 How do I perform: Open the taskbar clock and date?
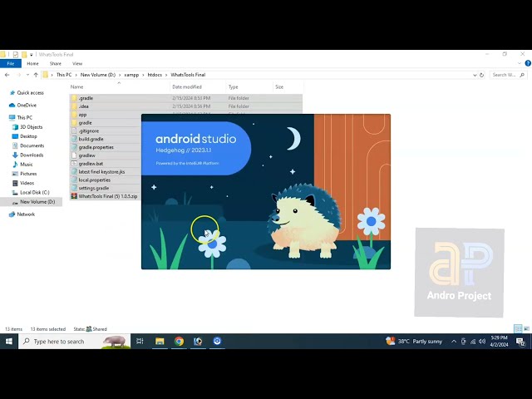(499, 342)
